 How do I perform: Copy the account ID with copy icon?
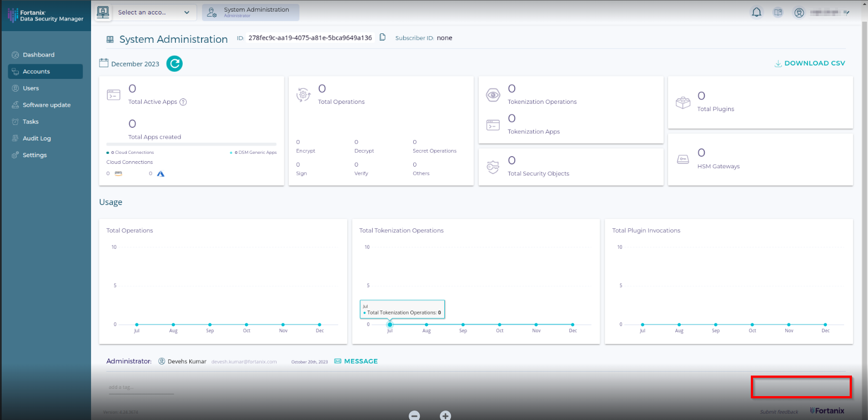pyautogui.click(x=383, y=38)
